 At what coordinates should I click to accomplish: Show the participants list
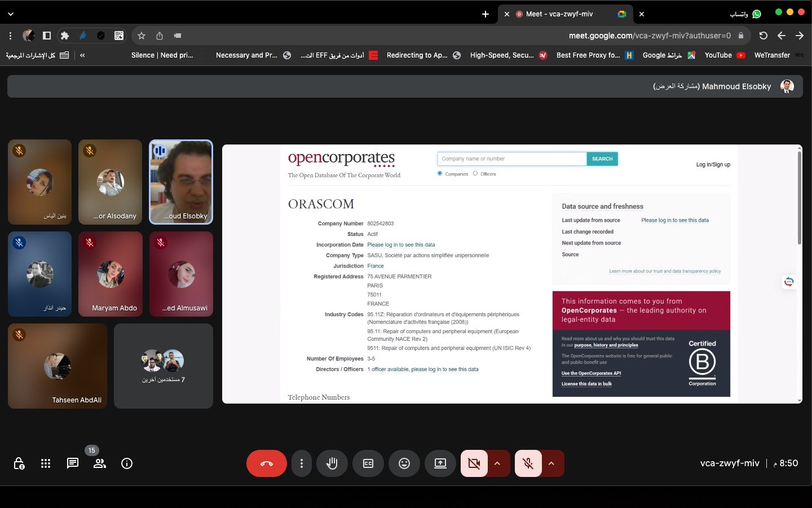100,463
